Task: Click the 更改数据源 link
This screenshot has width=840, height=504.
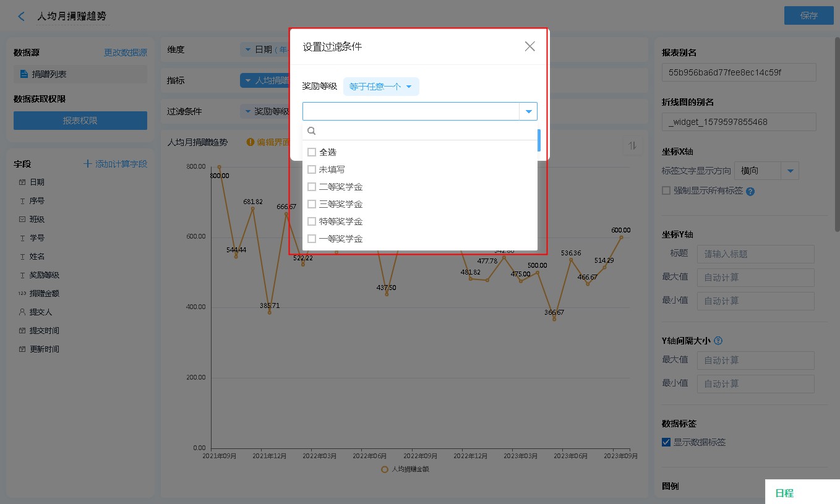Action: [126, 53]
